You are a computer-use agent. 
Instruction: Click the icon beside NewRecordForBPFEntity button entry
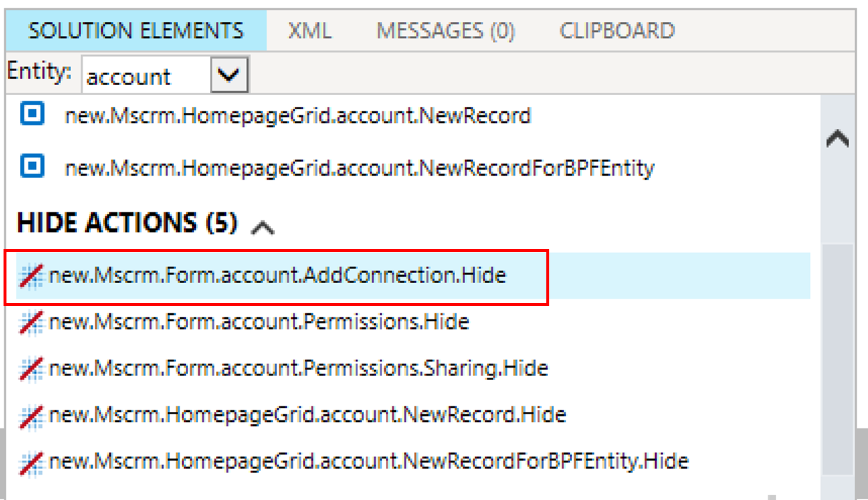32,166
